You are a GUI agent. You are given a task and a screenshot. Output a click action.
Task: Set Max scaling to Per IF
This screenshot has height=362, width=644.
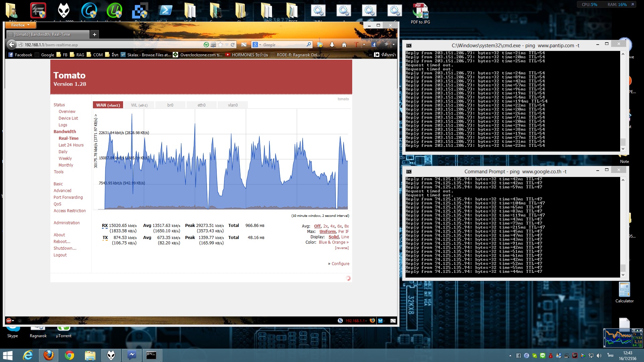pyautogui.click(x=343, y=232)
